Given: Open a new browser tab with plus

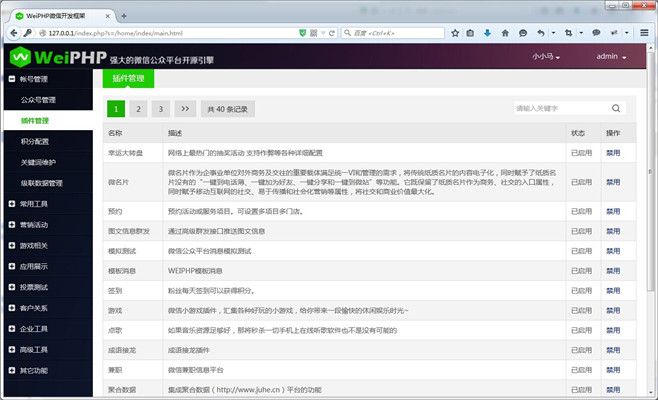Looking at the screenshot, I should pyautogui.click(x=124, y=16).
